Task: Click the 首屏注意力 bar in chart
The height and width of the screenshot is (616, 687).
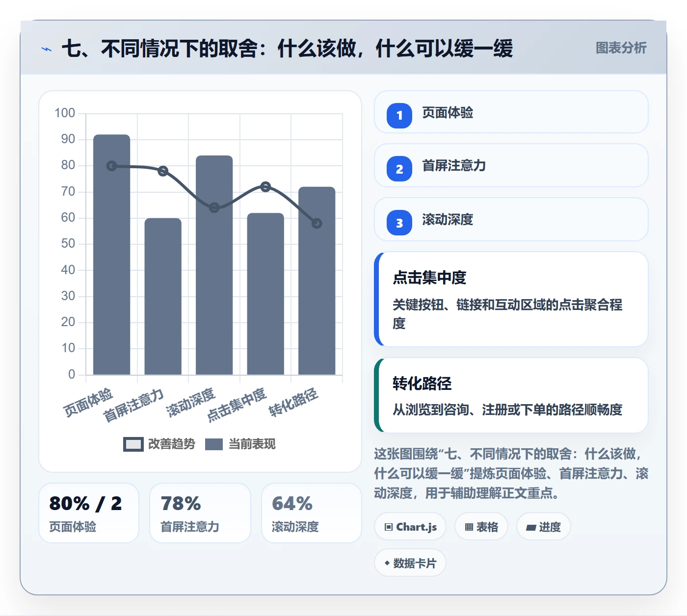Action: (x=163, y=296)
